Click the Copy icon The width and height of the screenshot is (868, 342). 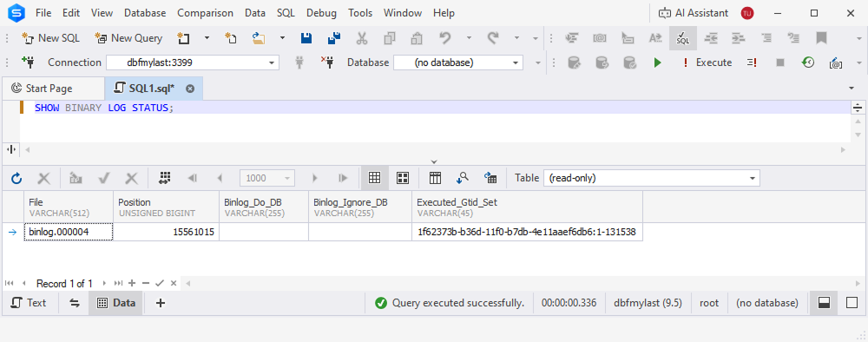390,38
